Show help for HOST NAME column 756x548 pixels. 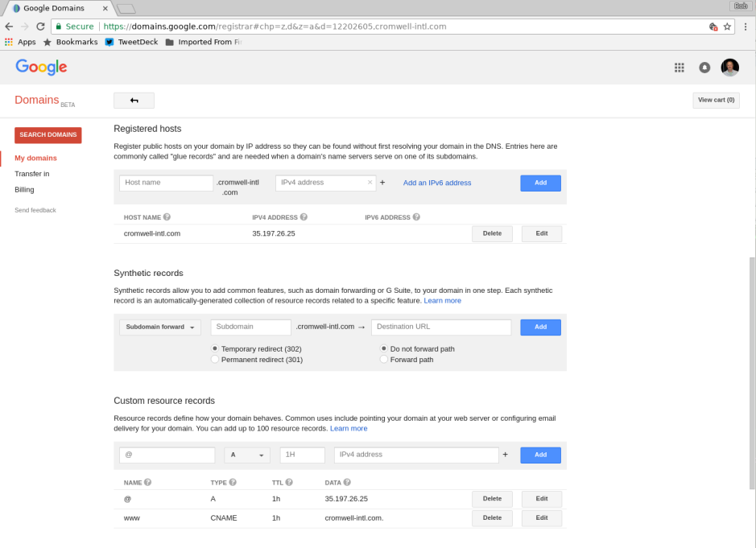click(x=167, y=217)
